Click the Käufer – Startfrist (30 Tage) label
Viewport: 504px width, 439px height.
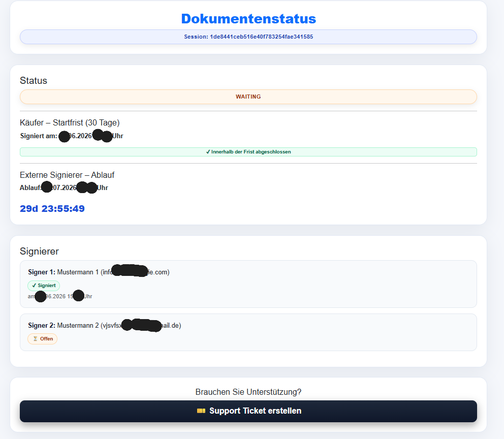click(70, 123)
